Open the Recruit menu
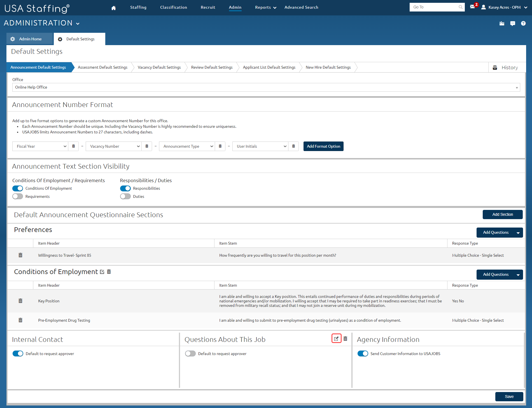 point(208,7)
